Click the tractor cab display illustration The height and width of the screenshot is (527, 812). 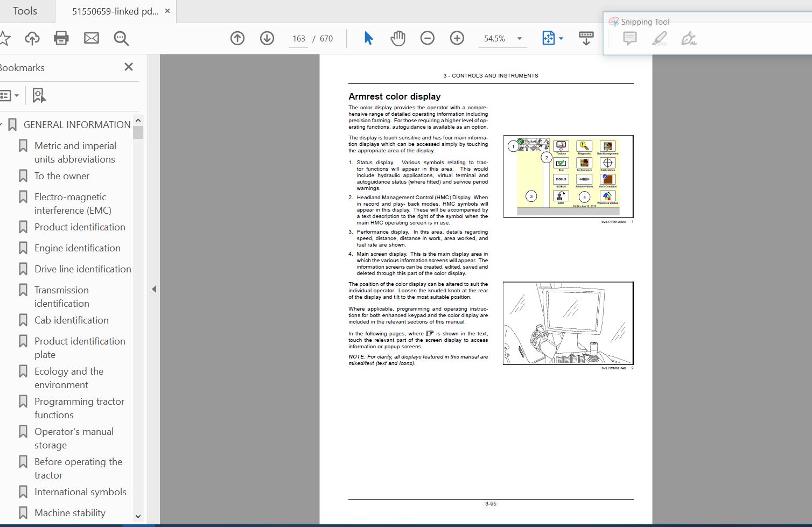tap(568, 323)
